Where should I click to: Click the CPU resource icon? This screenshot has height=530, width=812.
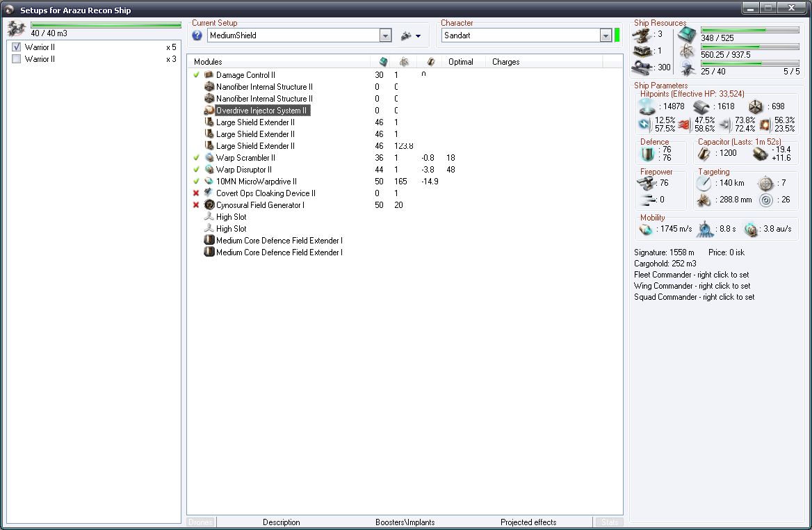[x=687, y=35]
